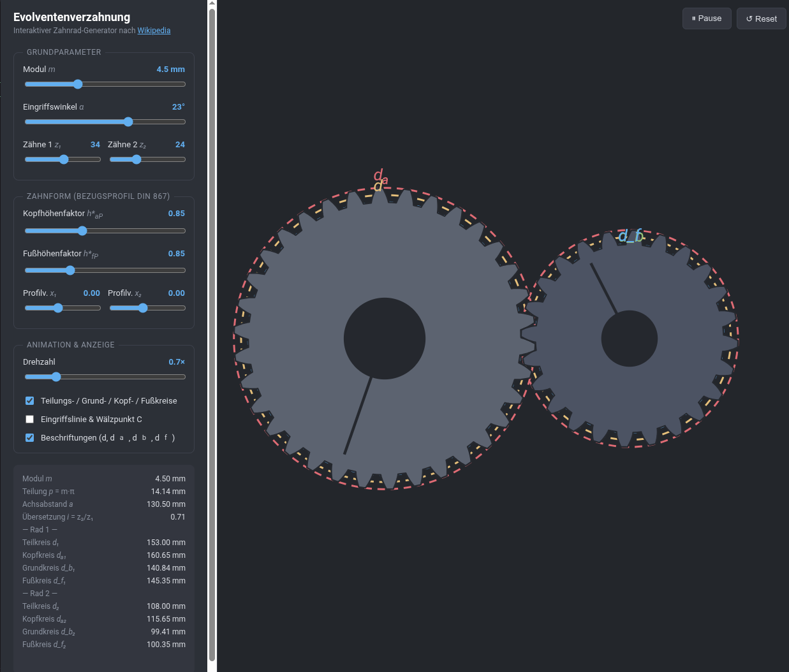Click the d_b label above small gear
789x672 pixels.
pyautogui.click(x=631, y=236)
